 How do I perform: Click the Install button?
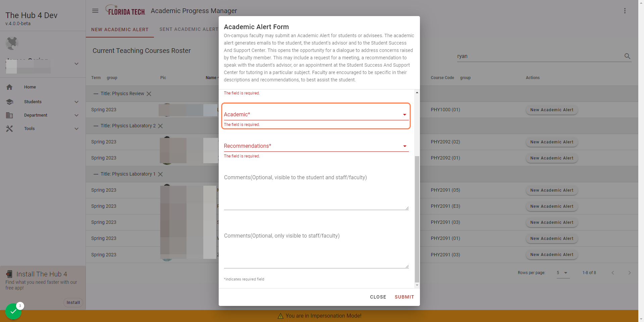coord(73,303)
